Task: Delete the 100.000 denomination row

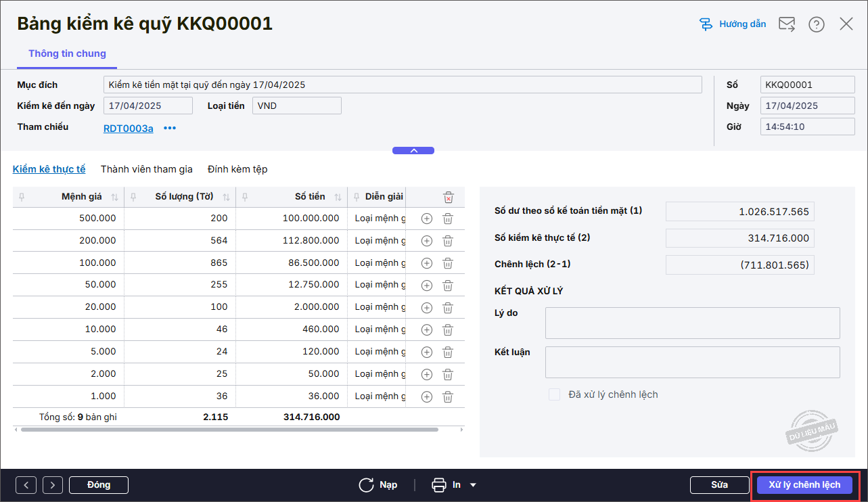Action: tap(447, 263)
